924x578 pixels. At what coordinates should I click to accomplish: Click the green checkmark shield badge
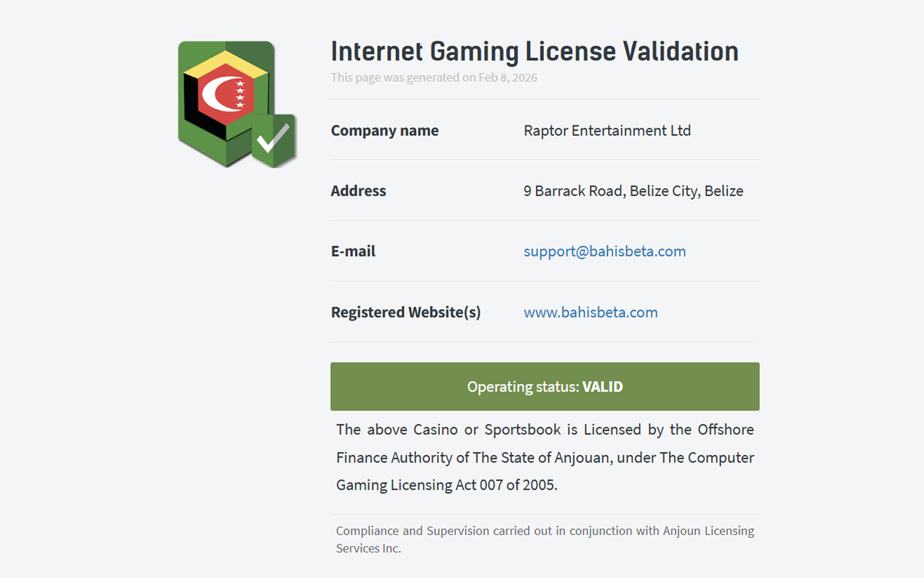click(274, 140)
